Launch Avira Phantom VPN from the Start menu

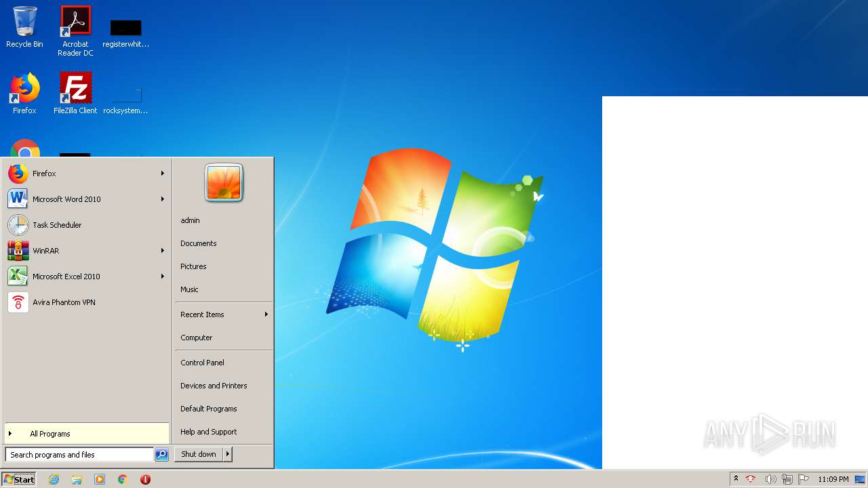click(x=86, y=302)
